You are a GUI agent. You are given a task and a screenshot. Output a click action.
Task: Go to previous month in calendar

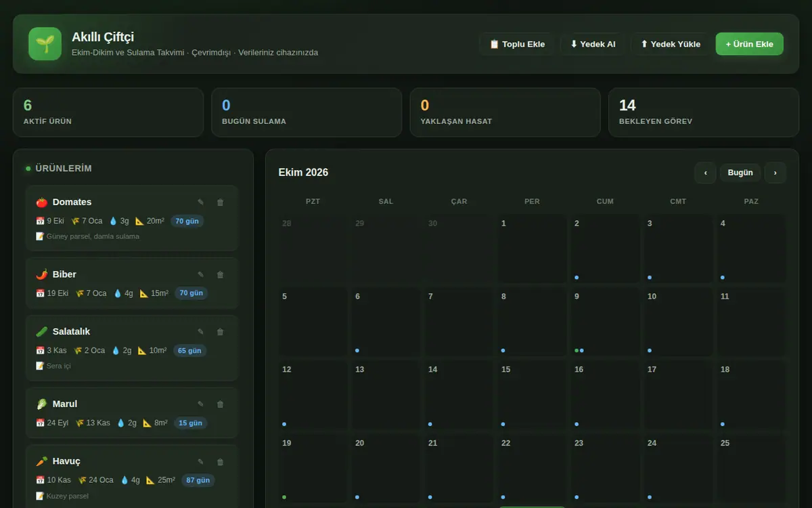pos(705,173)
